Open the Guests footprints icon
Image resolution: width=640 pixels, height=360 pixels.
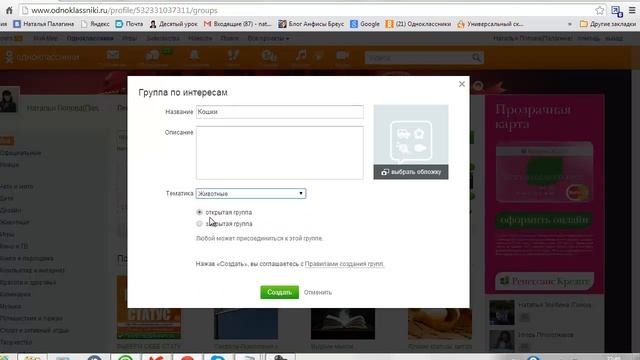pyautogui.click(x=233, y=56)
